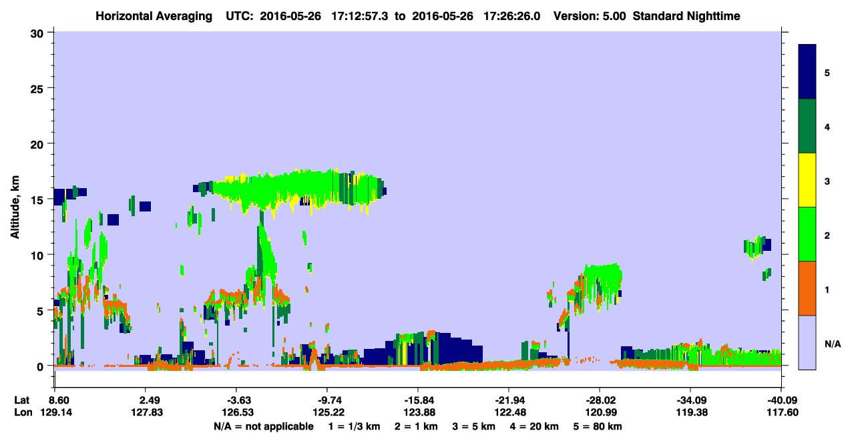Screen dimensions: 868x445
Task: Click the longitude value 117.60
Action: [x=782, y=412]
